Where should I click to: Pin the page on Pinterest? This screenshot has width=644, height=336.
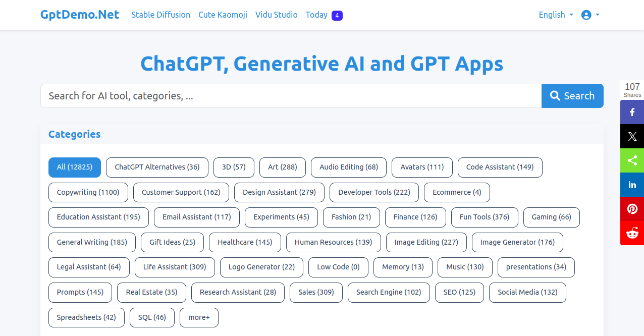[x=632, y=209]
